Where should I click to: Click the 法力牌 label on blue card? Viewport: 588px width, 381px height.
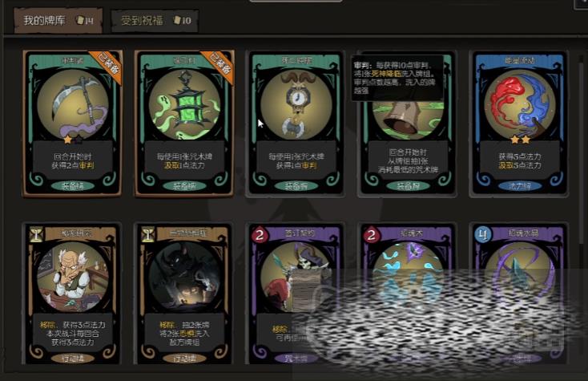click(519, 186)
